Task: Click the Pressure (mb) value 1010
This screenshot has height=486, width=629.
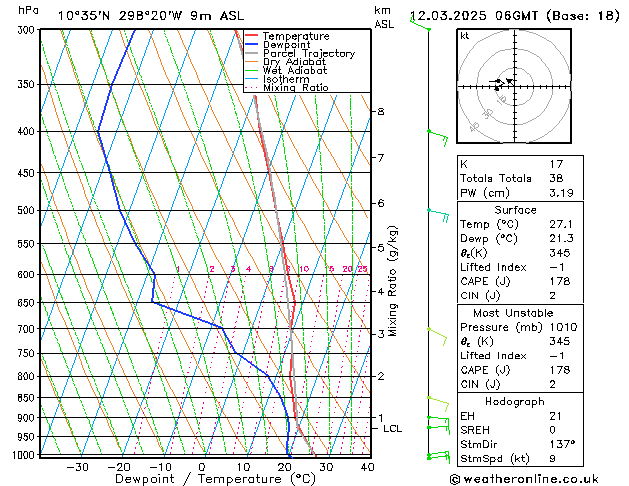Action: pyautogui.click(x=563, y=327)
